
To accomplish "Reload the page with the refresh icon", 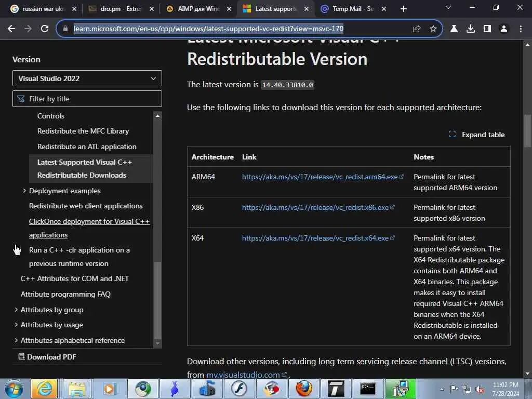I will 45,29.
